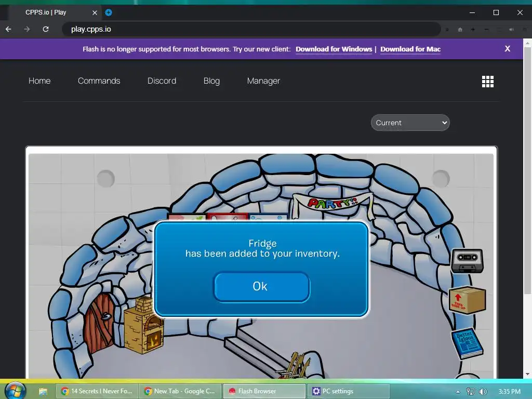Open the Windows Start button
This screenshot has width=532, height=399.
(15, 391)
